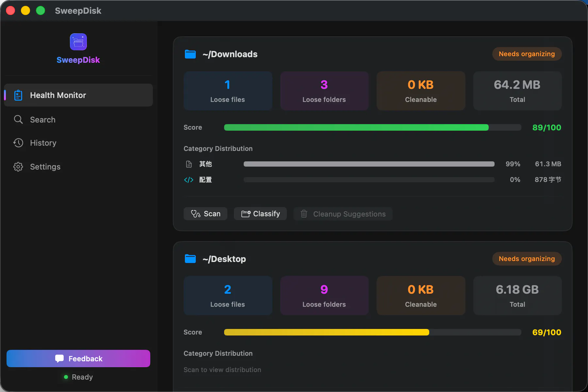Click the Downloads Loose folders card showing 3
The width and height of the screenshot is (588, 392).
coord(324,91)
